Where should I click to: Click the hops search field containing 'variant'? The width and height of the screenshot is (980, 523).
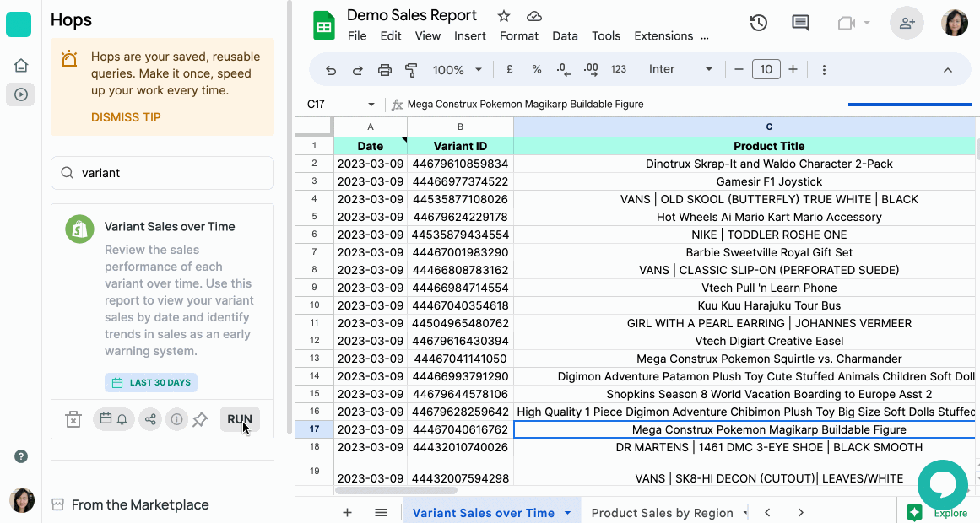[x=163, y=173]
